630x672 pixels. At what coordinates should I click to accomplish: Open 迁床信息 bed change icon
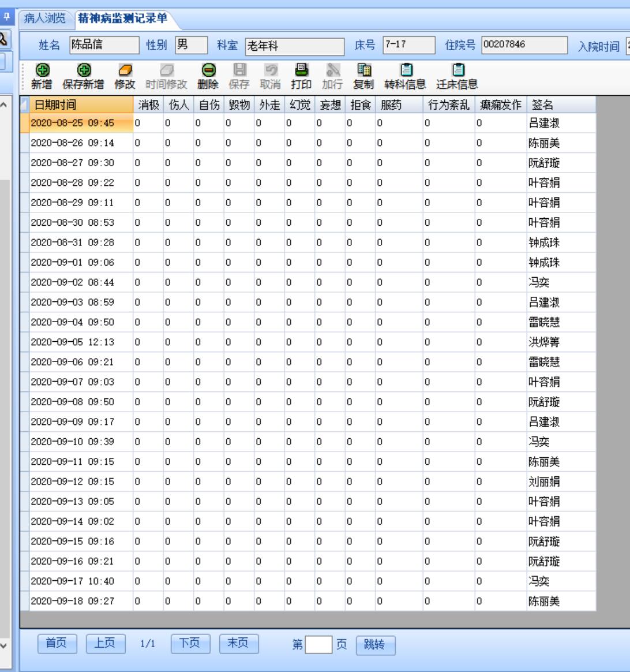[457, 70]
